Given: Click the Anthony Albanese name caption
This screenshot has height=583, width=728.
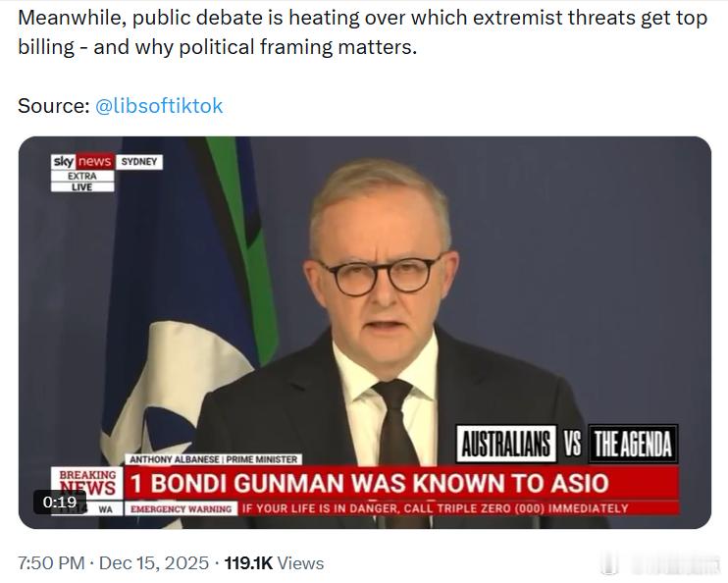Looking at the screenshot, I should 214,459.
